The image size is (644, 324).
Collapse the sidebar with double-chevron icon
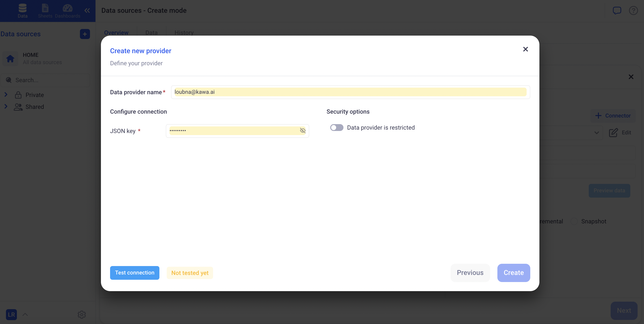(87, 10)
